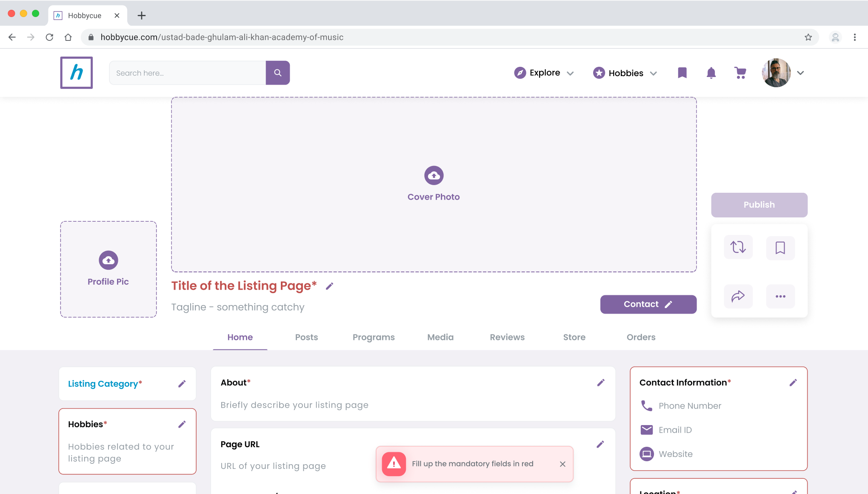Open the three-dots more options menu
This screenshot has width=868, height=494.
(x=780, y=296)
